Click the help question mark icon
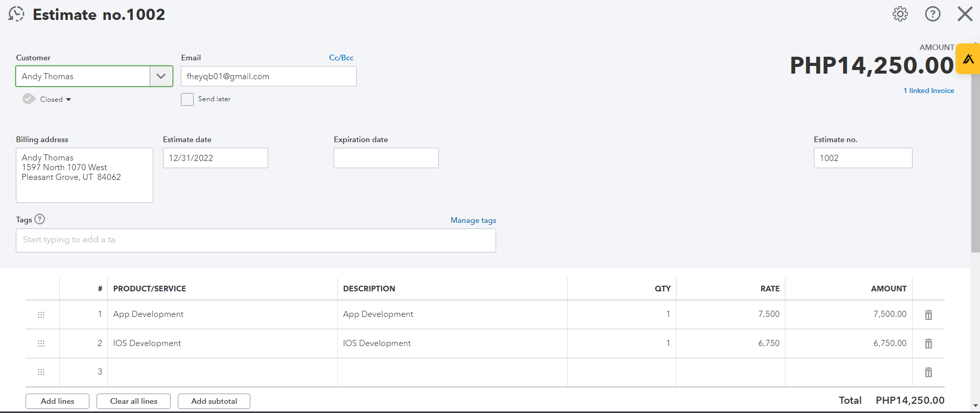 tap(932, 14)
